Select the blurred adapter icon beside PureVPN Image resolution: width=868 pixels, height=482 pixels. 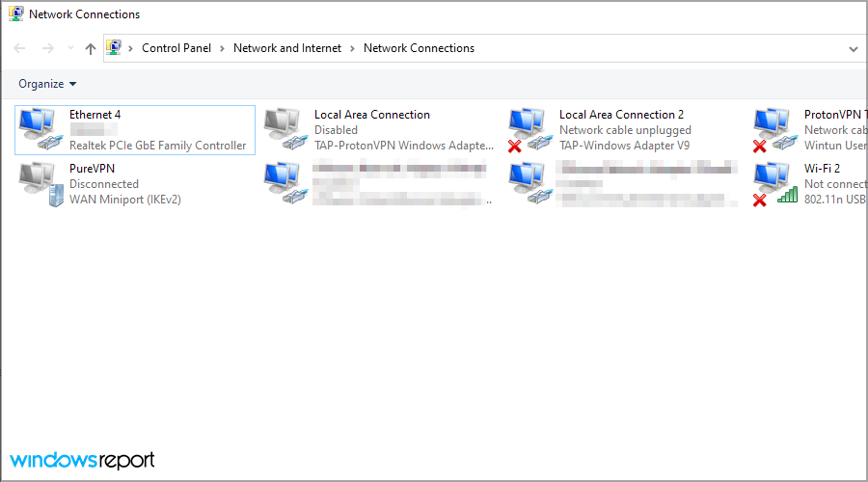coord(285,183)
